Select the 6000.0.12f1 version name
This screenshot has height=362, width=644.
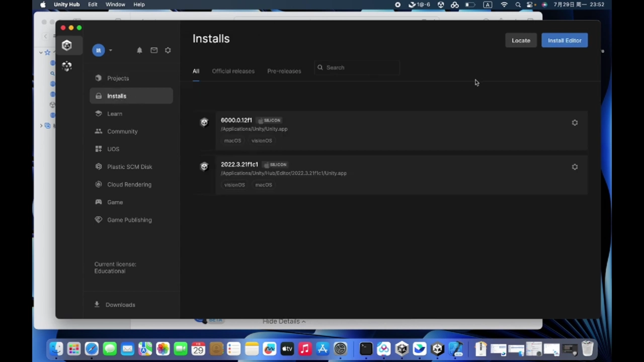pyautogui.click(x=236, y=120)
